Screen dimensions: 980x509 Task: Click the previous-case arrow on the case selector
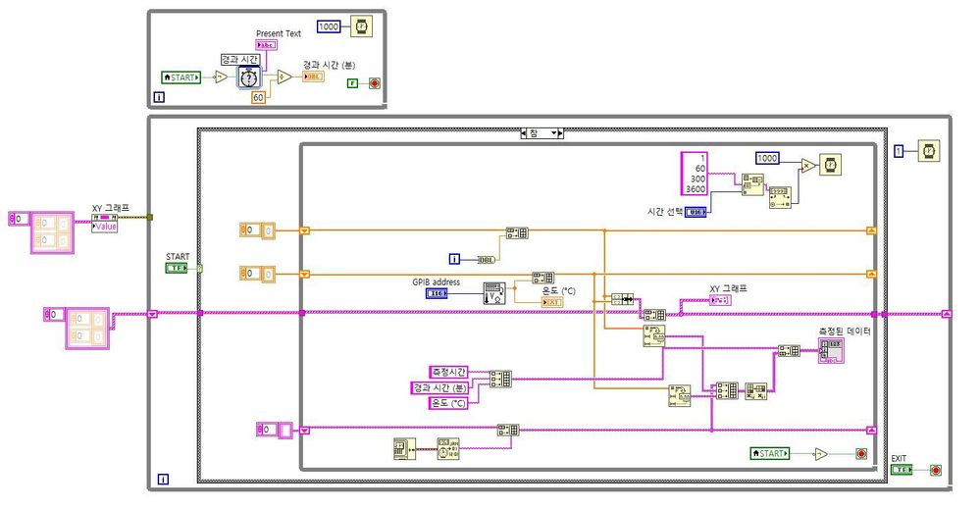click(x=523, y=133)
